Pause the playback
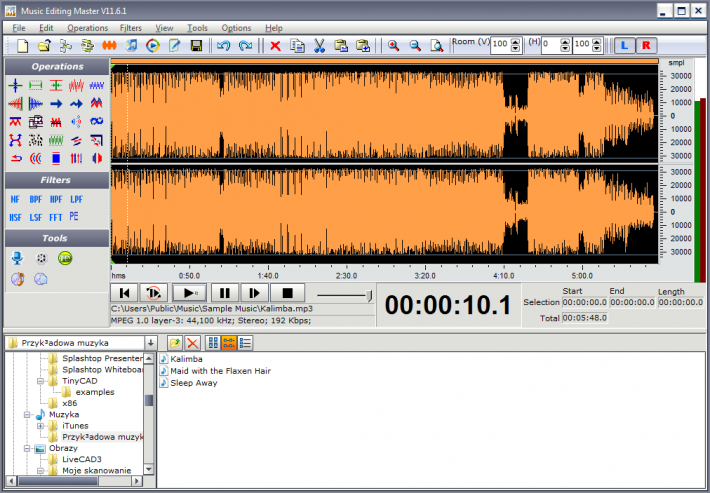The image size is (710, 493). coord(225,293)
